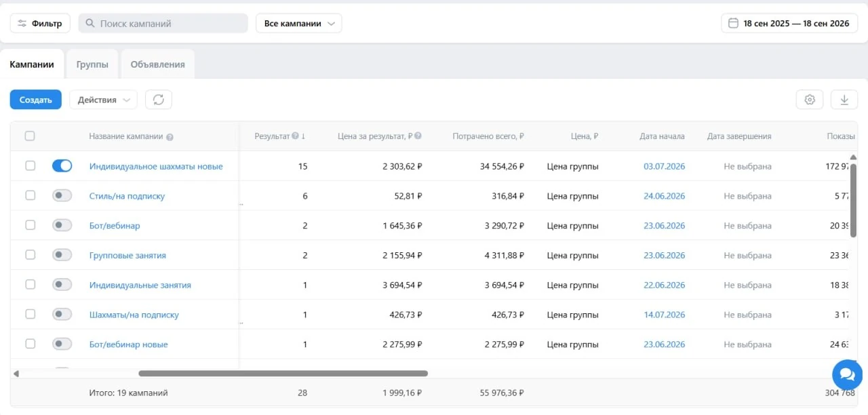Click the Дата начала column header
This screenshot has width=868, height=415.
pos(662,136)
